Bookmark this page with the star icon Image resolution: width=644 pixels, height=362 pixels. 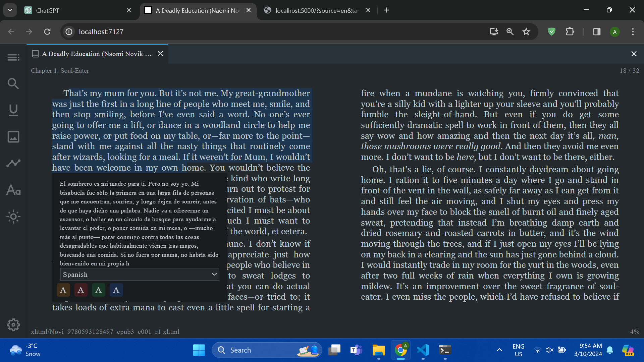pyautogui.click(x=526, y=32)
